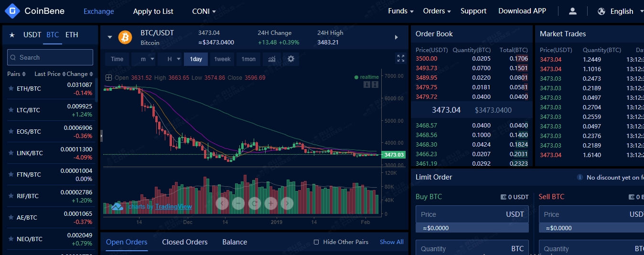This screenshot has width=644, height=255.
Task: Switch the chart to Time view
Action: (117, 59)
